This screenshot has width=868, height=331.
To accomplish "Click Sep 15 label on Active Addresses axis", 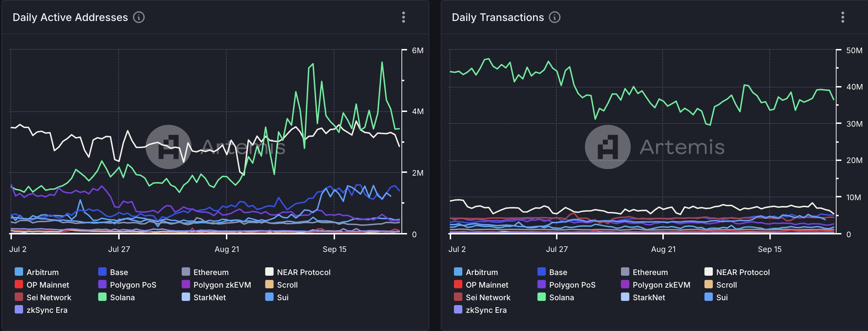I will [335, 249].
